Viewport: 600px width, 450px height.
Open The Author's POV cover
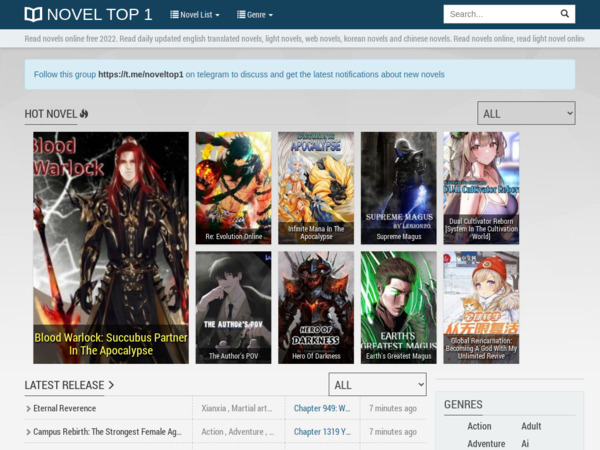point(233,307)
